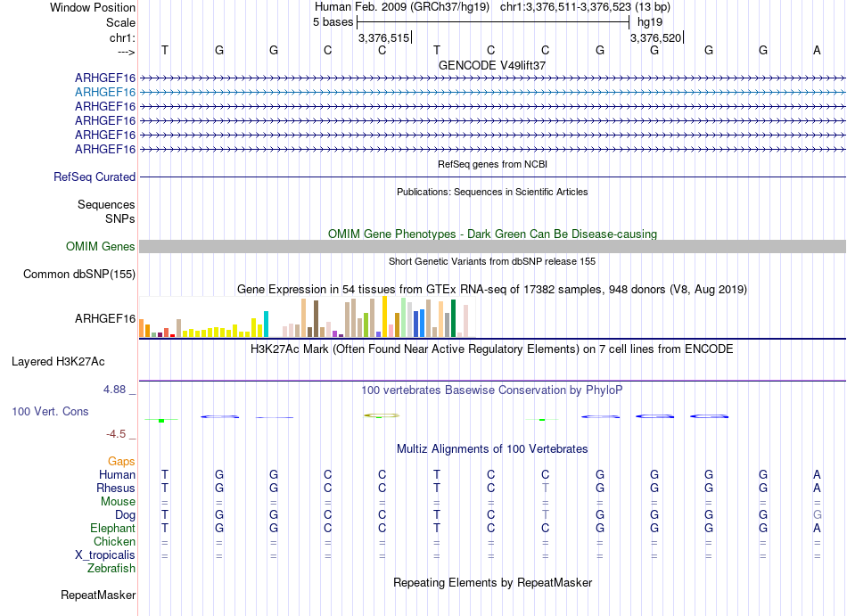Viewport: 847px width, 616px height.
Task: Click the 3,376,520 position marker
Action: click(656, 37)
